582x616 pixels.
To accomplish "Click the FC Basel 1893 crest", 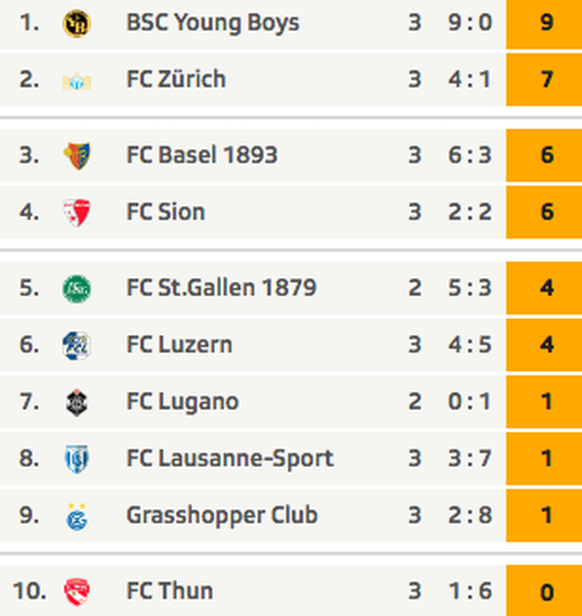I will tap(77, 156).
